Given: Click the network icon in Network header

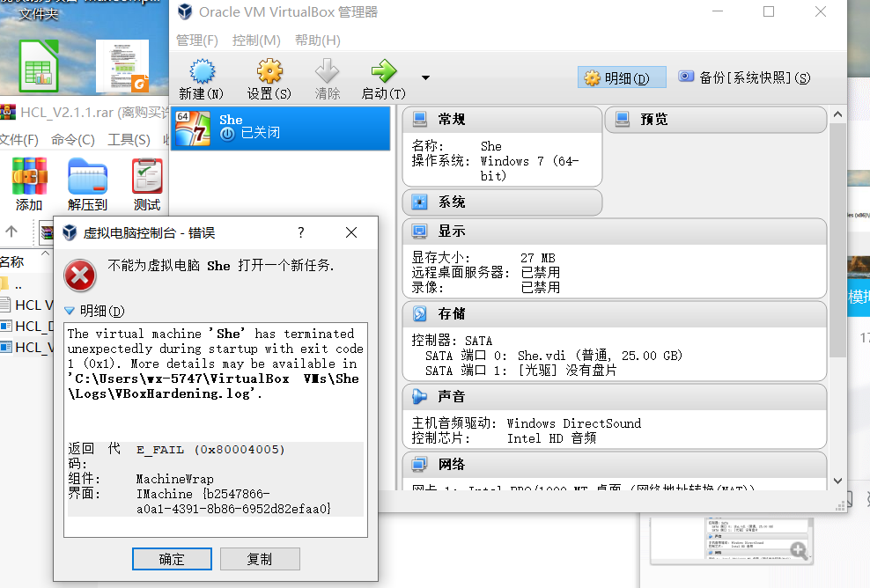Looking at the screenshot, I should [419, 464].
